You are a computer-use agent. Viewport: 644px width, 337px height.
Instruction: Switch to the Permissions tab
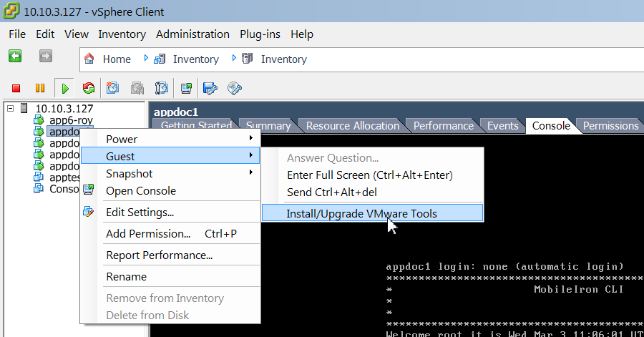point(611,126)
